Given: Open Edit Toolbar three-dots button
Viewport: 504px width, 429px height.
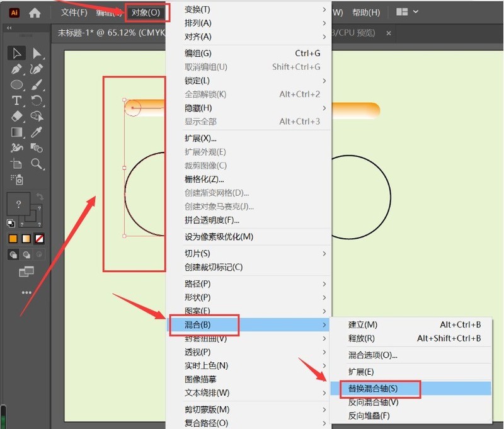Looking at the screenshot, I should [26, 292].
